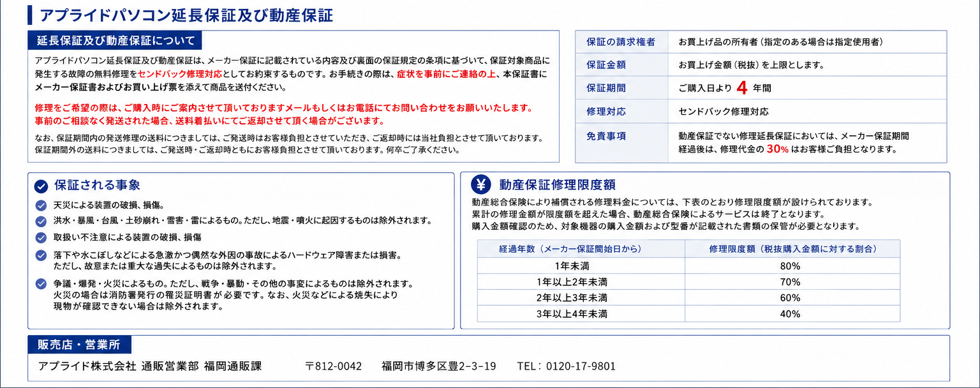Click the check icon beside 取扱い不注意による装置の破損
The image size is (980, 388).
(41, 237)
